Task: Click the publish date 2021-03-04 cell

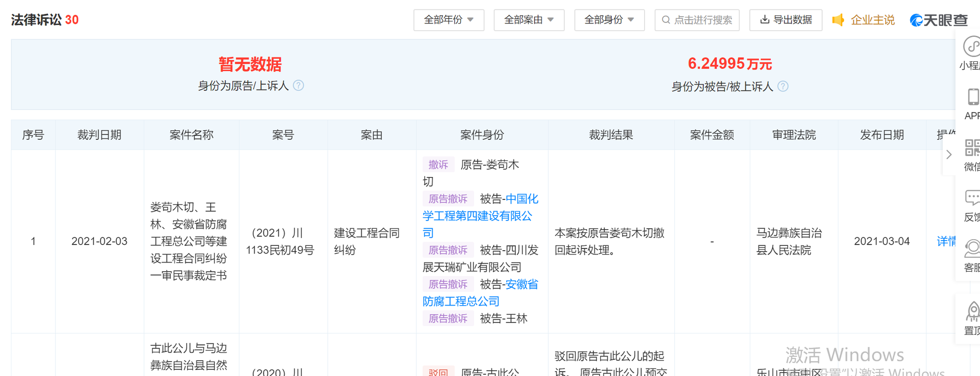Action: click(882, 242)
